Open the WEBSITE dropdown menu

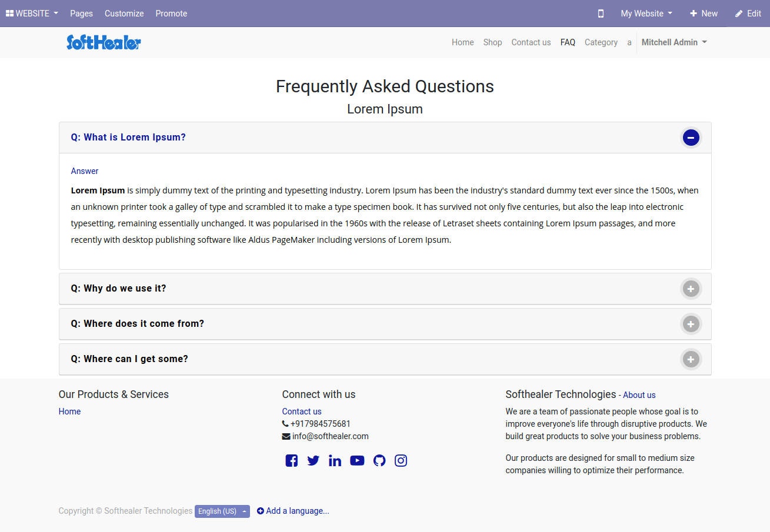[x=32, y=14]
